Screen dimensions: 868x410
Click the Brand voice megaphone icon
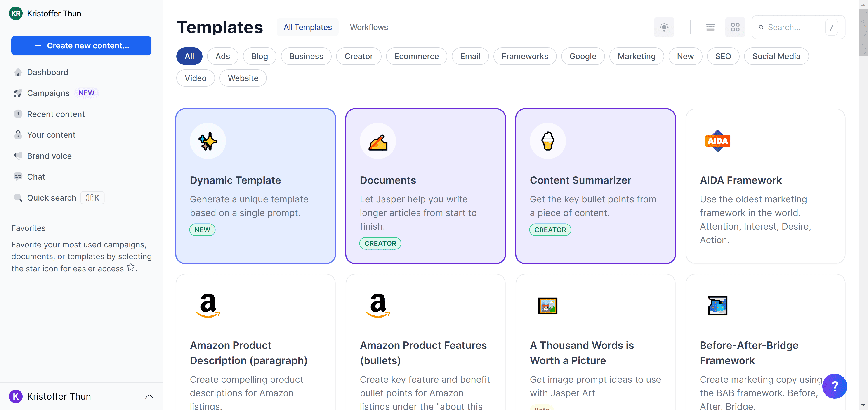tap(18, 156)
